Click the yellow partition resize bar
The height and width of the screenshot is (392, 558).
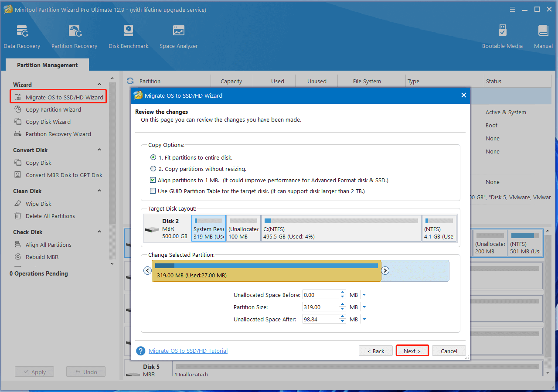(x=266, y=271)
